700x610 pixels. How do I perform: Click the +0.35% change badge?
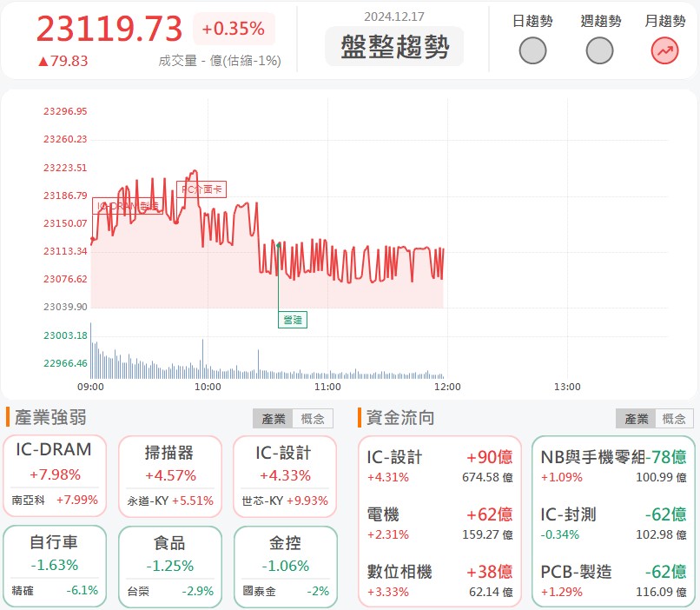coord(234,29)
